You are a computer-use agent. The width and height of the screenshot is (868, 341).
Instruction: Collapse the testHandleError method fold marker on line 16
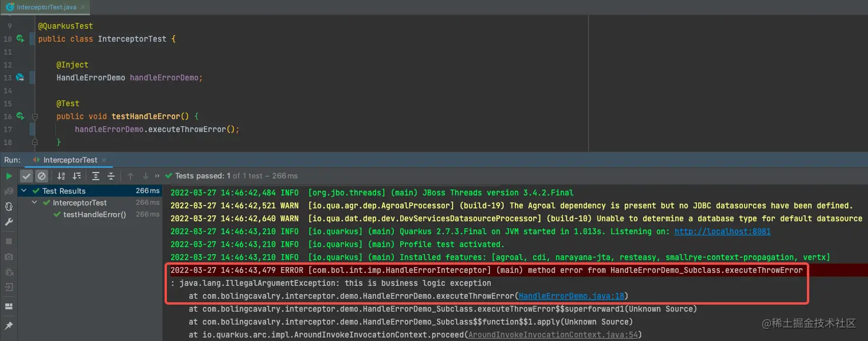(x=35, y=116)
